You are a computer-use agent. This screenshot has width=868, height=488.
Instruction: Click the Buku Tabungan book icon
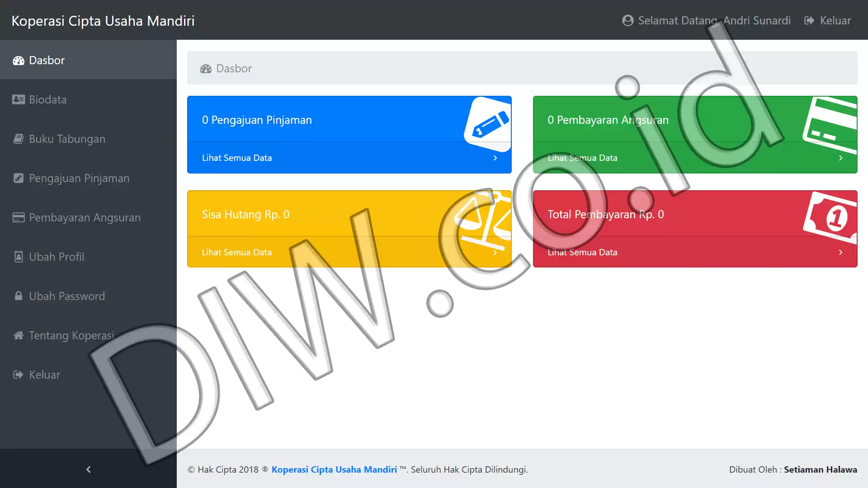point(19,139)
